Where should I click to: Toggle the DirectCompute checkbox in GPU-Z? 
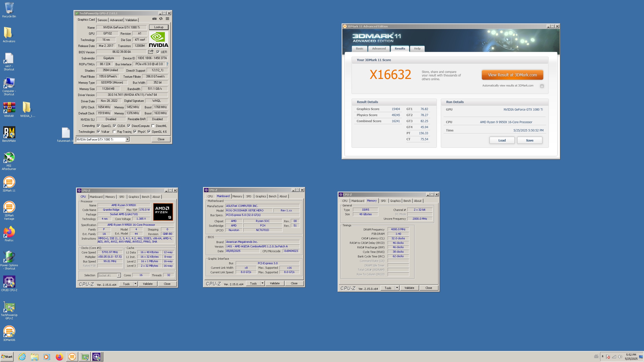click(129, 126)
